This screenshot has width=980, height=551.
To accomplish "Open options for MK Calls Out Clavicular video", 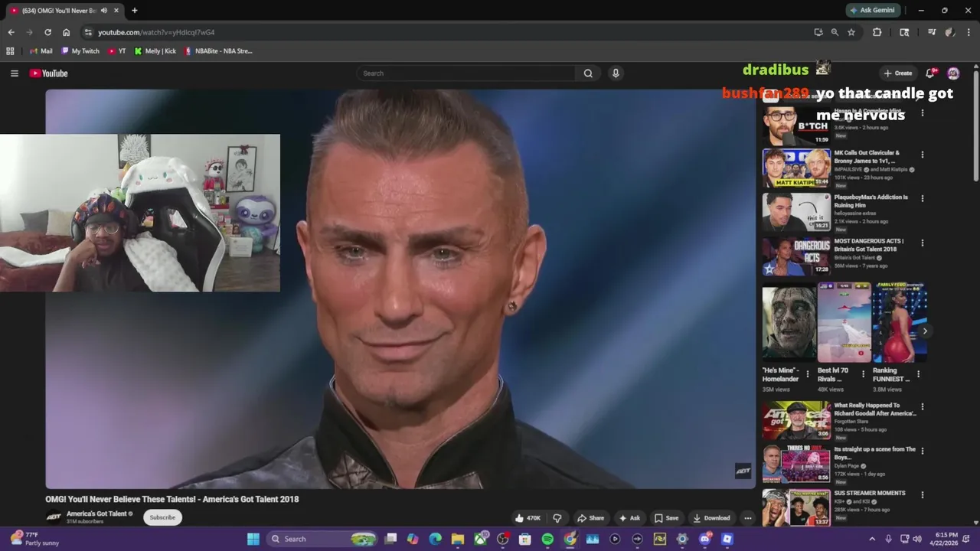I will click(922, 155).
